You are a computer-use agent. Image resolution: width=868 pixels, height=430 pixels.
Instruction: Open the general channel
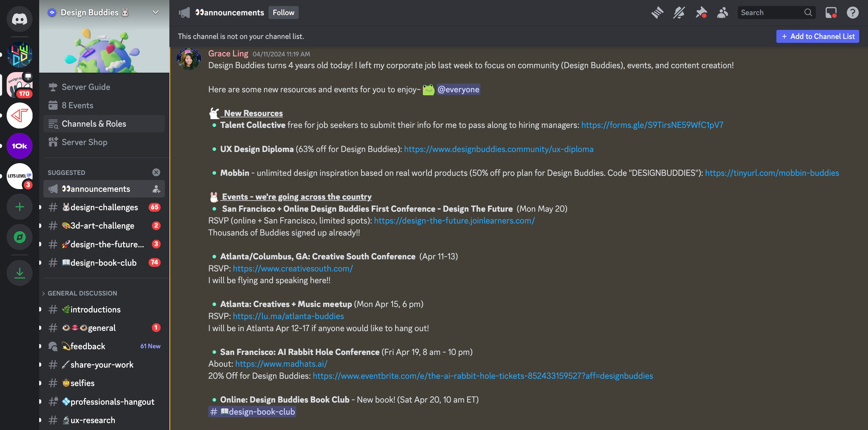[104, 328]
